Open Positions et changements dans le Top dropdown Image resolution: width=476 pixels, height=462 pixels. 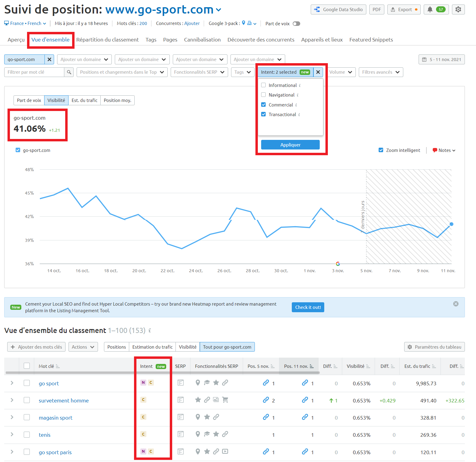(122, 72)
